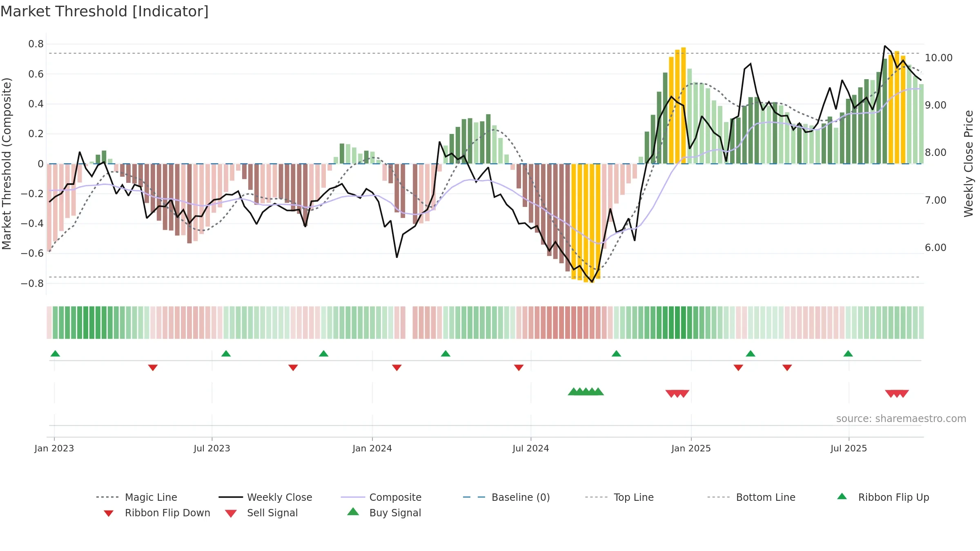Click the red Ribbon Flip Down legend triangle
This screenshot has width=980, height=551.
pyautogui.click(x=109, y=513)
